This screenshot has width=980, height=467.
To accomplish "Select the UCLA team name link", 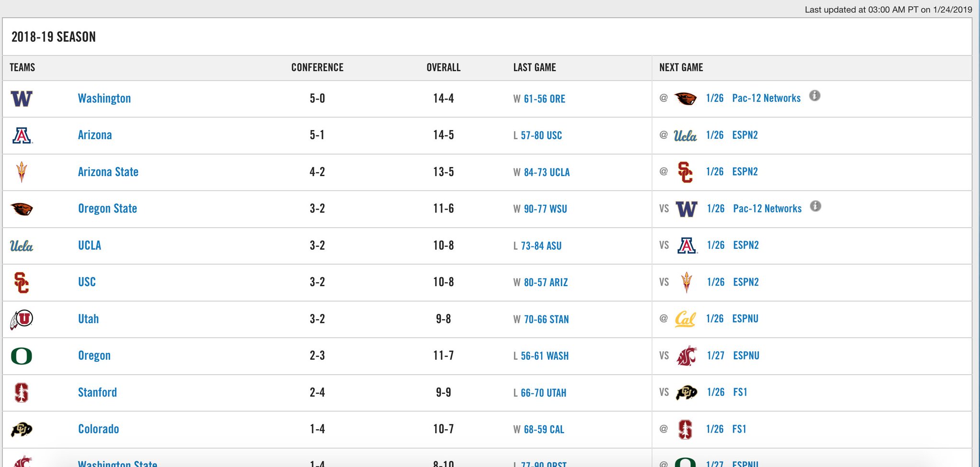I will coord(89,245).
